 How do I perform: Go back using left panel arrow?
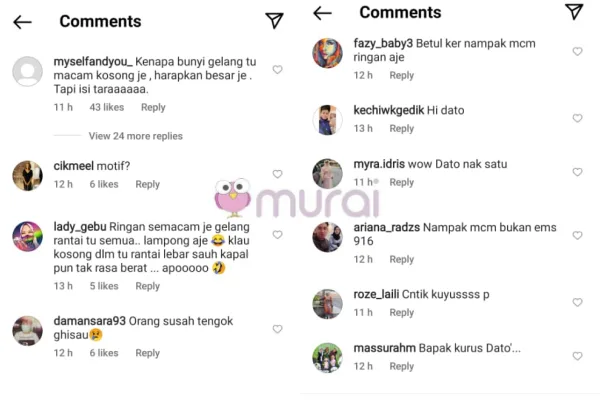point(22,22)
